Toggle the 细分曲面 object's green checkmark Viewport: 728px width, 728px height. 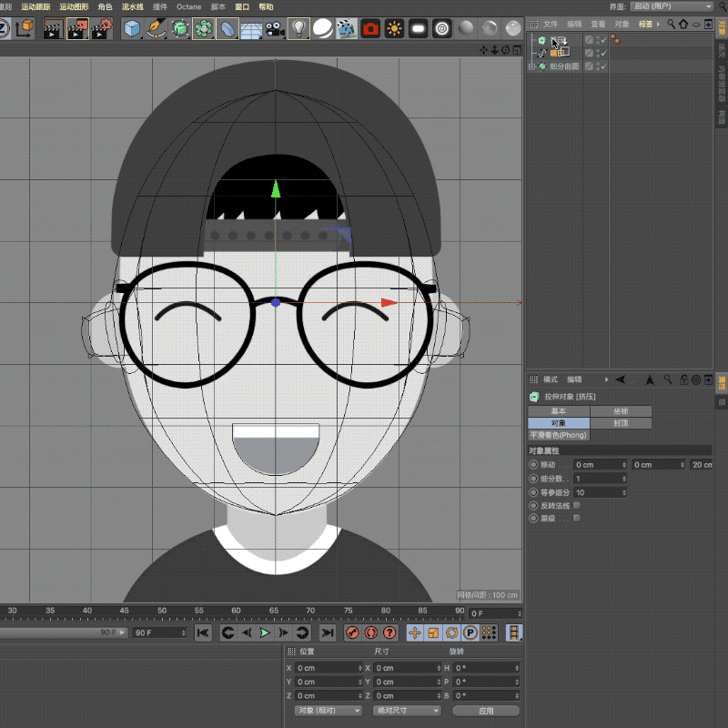602,66
